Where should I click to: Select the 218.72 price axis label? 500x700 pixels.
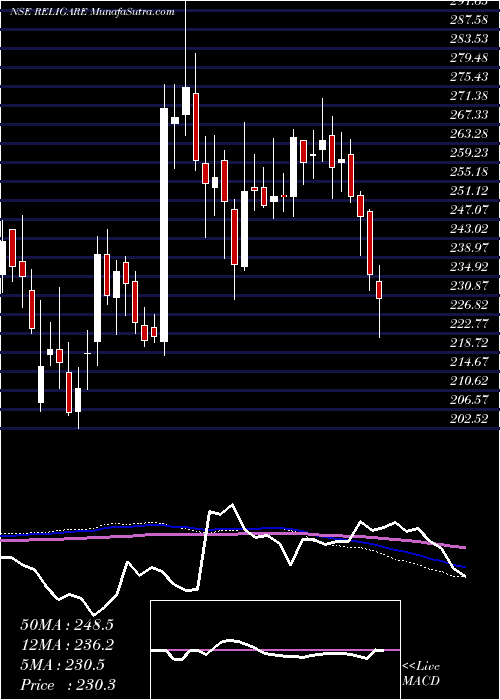[469, 343]
